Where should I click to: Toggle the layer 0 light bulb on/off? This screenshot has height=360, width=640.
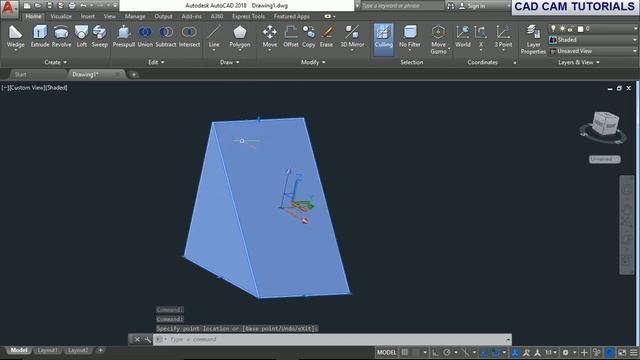point(553,29)
